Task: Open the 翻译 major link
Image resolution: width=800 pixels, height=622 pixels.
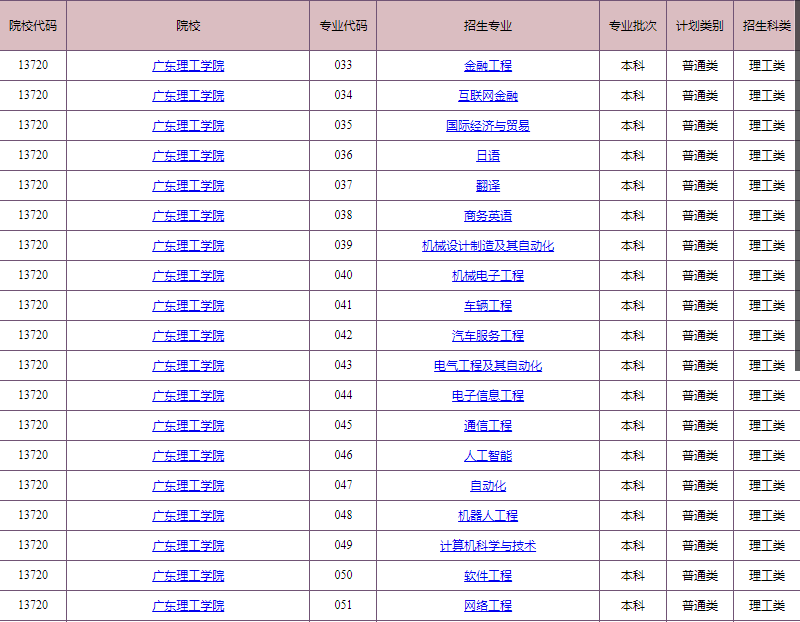Action: pos(488,186)
